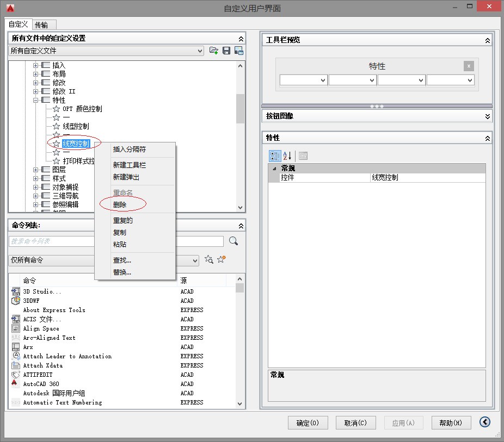
Task: Click the load partial customization file icon
Action: coord(214,51)
